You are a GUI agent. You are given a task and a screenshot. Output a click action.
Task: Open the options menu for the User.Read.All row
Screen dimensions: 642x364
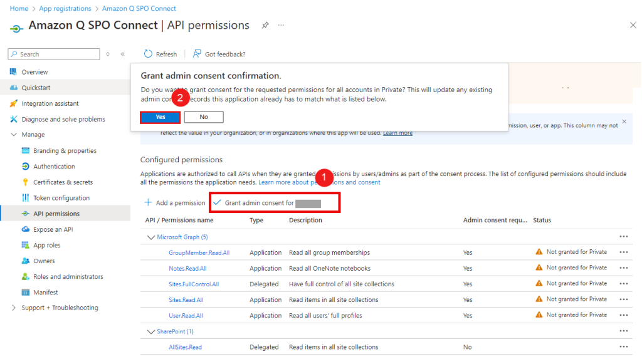(624, 315)
